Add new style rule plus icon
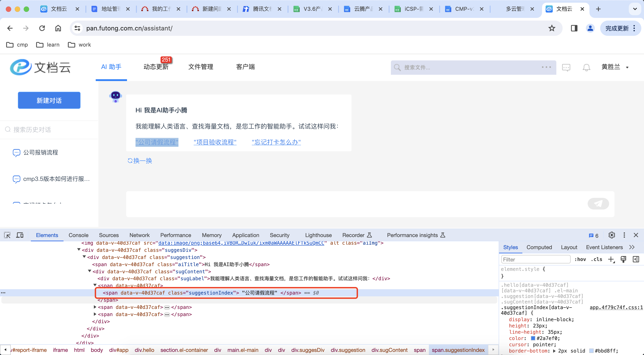Screen dimensions: 644x355 tap(611, 259)
